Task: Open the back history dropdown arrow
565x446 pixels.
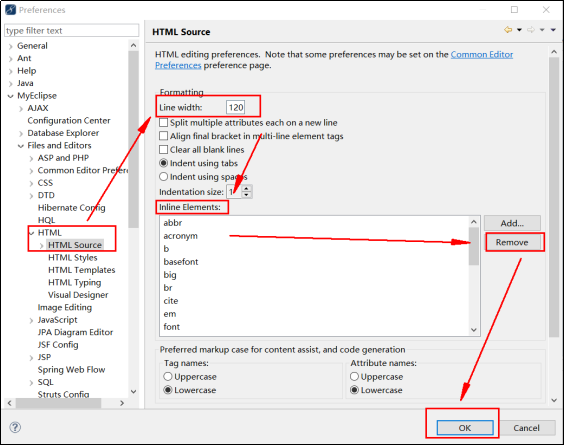Action: coord(519,30)
